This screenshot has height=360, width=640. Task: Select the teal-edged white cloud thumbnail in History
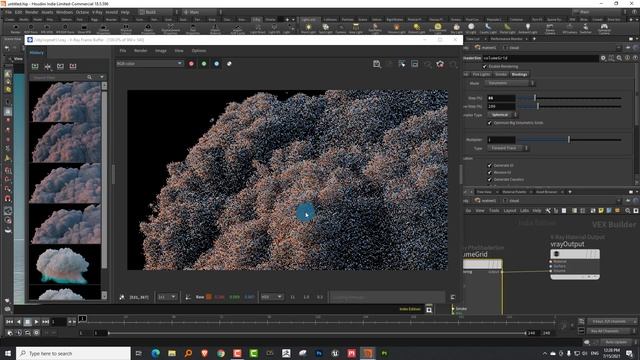(65, 265)
